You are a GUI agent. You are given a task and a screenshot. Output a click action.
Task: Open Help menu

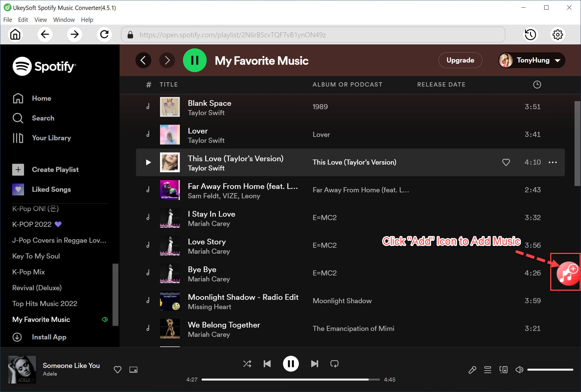(x=87, y=19)
